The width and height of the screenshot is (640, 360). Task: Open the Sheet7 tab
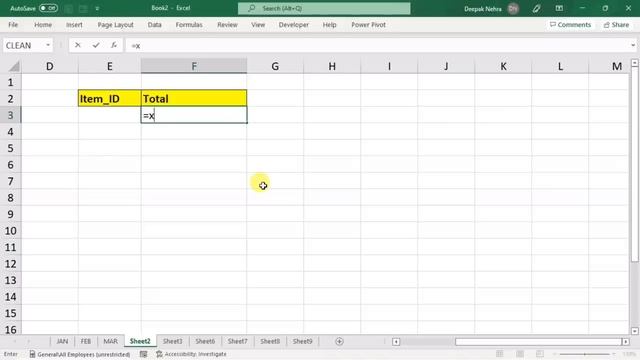coord(237,341)
